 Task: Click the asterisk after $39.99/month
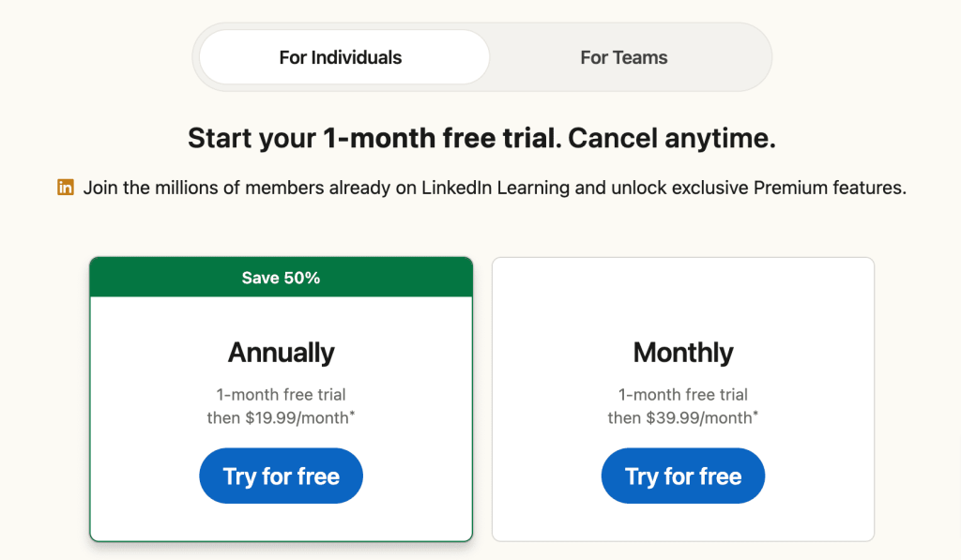(x=755, y=414)
